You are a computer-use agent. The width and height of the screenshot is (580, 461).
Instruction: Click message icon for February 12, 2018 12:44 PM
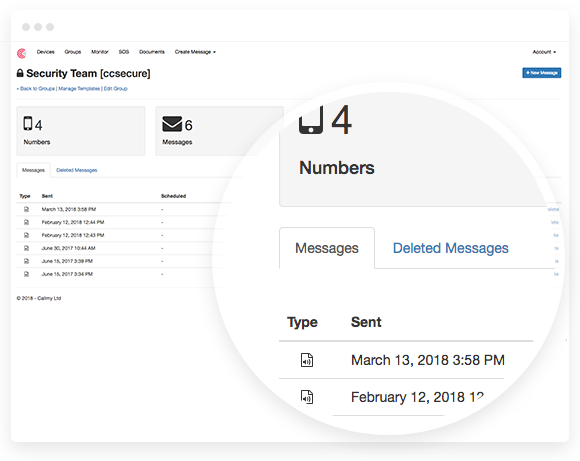[26, 222]
